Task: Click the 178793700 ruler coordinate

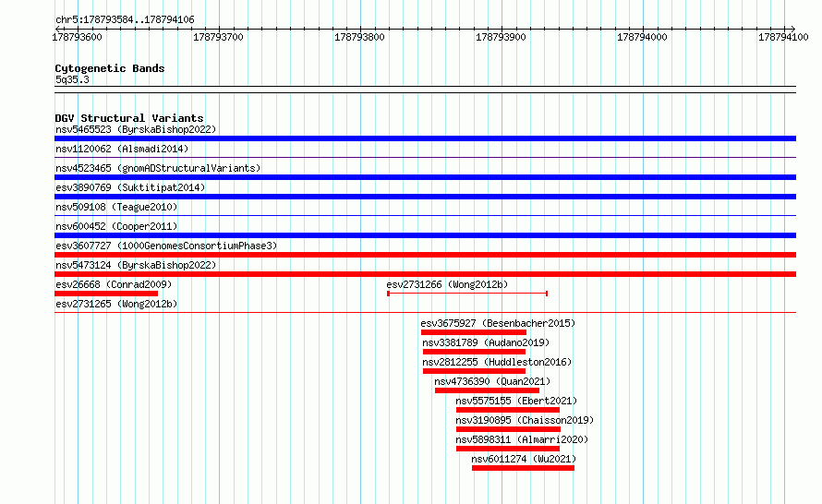Action: coord(218,37)
